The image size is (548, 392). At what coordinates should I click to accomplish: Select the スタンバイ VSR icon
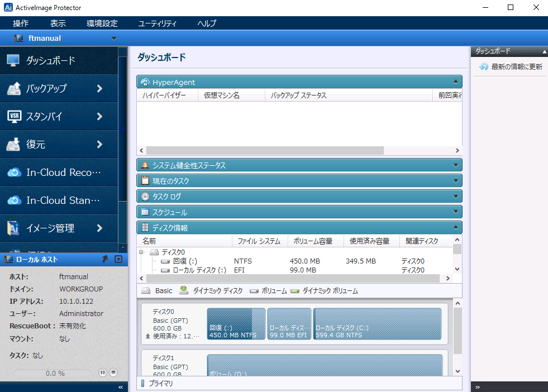pos(14,117)
